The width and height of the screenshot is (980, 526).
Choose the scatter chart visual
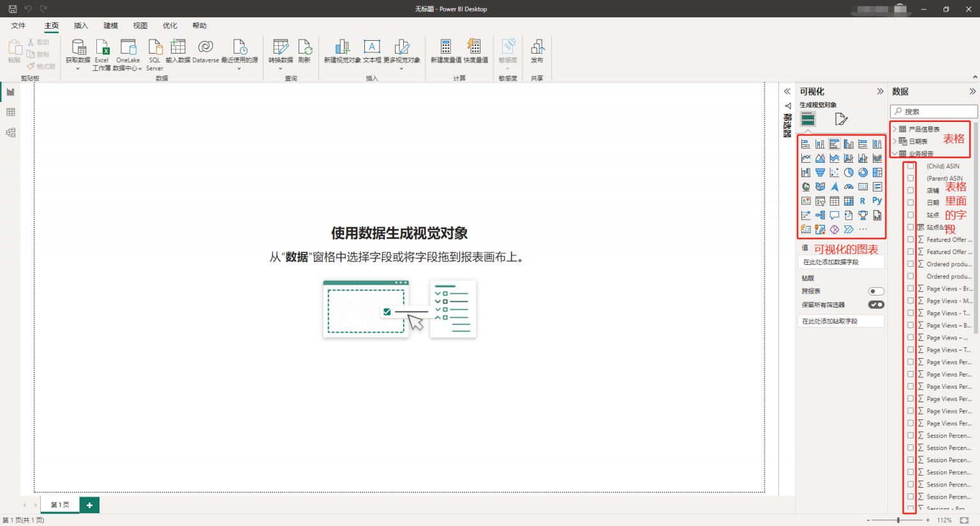point(835,172)
